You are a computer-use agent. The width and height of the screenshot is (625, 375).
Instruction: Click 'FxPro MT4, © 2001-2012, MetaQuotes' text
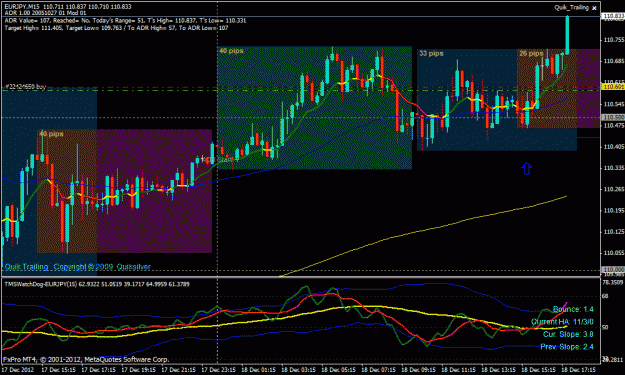86,359
